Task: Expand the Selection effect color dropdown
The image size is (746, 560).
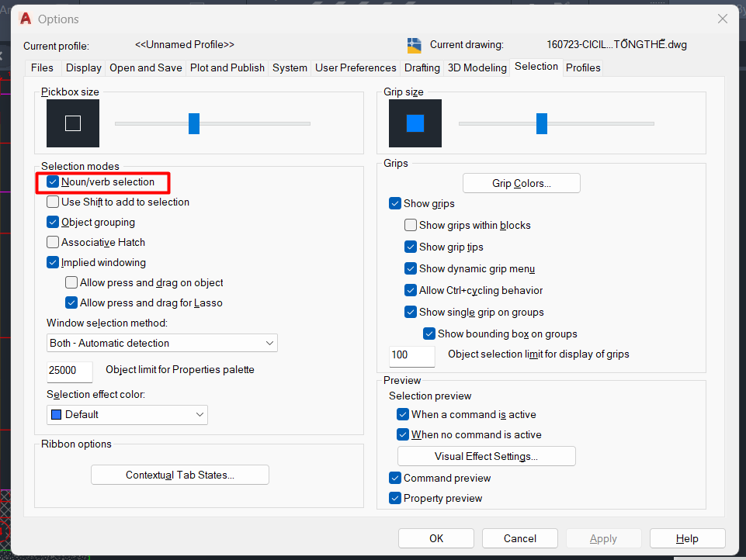Action: coord(127,414)
